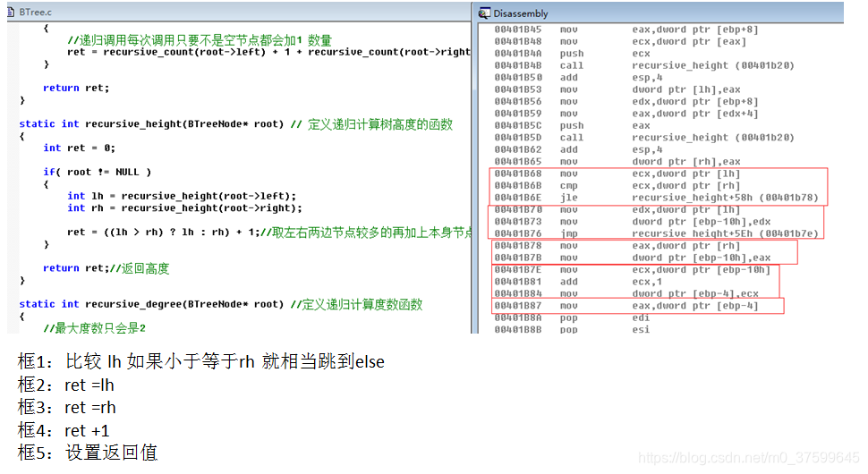Click the 'int ret = 0;' line

coord(79,148)
